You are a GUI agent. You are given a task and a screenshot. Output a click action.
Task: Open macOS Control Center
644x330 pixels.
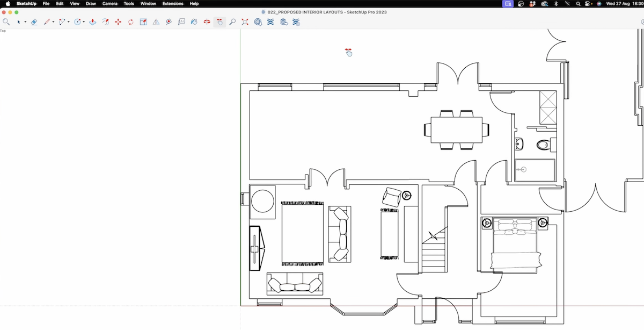click(x=588, y=4)
